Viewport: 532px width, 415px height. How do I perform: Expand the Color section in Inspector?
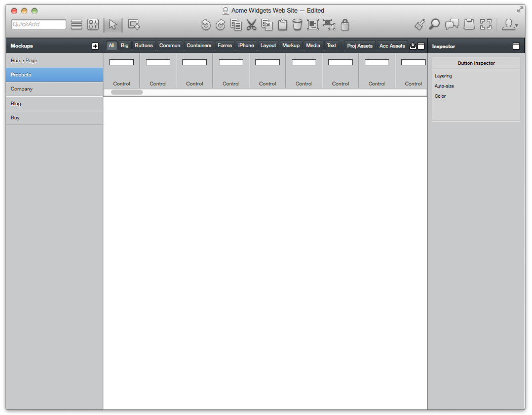click(x=440, y=96)
